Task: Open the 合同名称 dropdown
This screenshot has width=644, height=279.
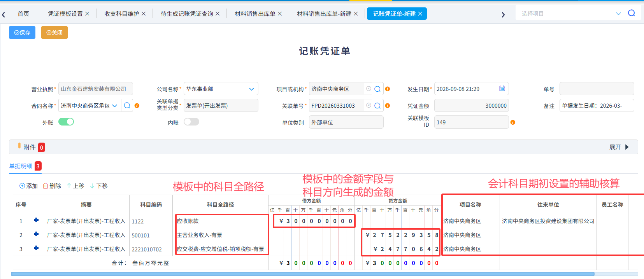Action: tap(115, 106)
